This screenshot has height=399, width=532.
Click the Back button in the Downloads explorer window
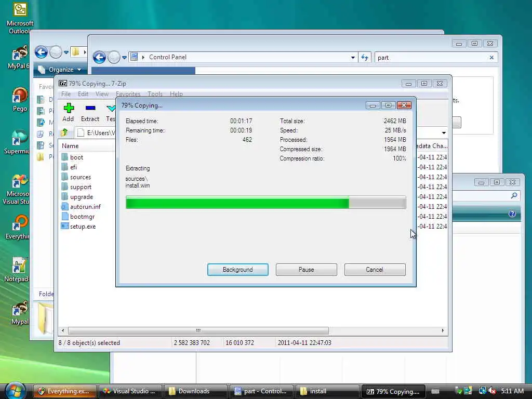click(42, 52)
